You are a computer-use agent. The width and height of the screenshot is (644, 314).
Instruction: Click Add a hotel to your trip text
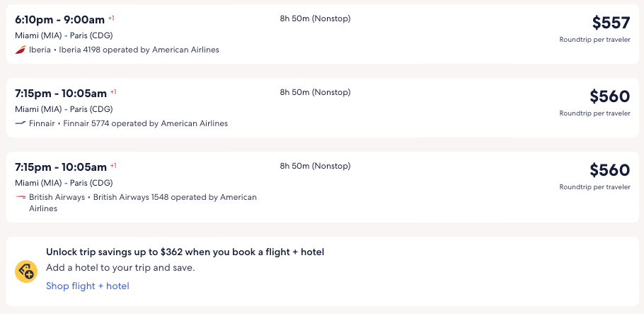(120, 268)
